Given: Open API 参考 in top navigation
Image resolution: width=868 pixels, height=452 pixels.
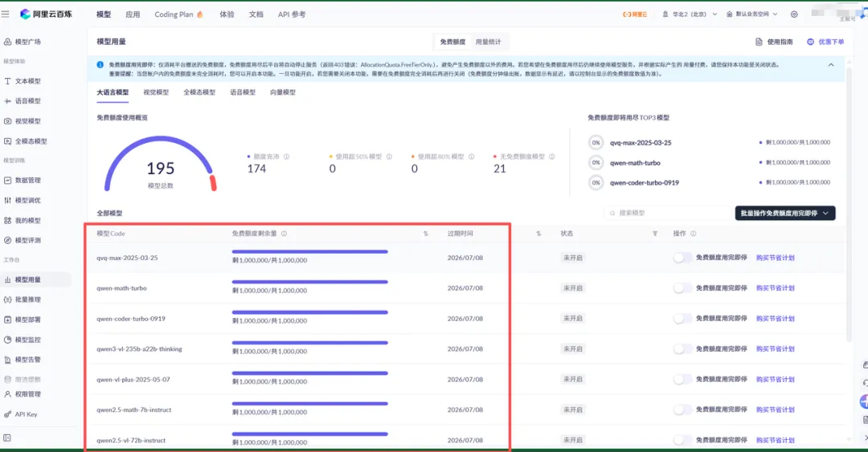Looking at the screenshot, I should (292, 14).
